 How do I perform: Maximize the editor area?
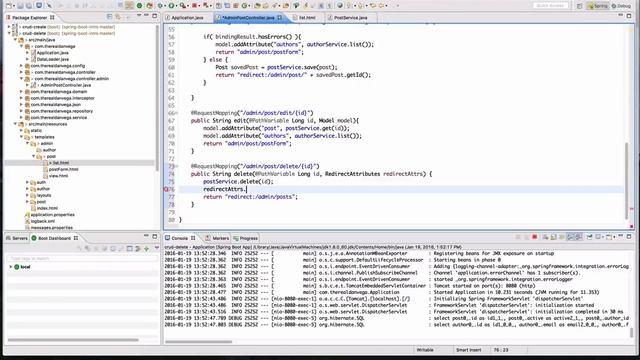629,16
